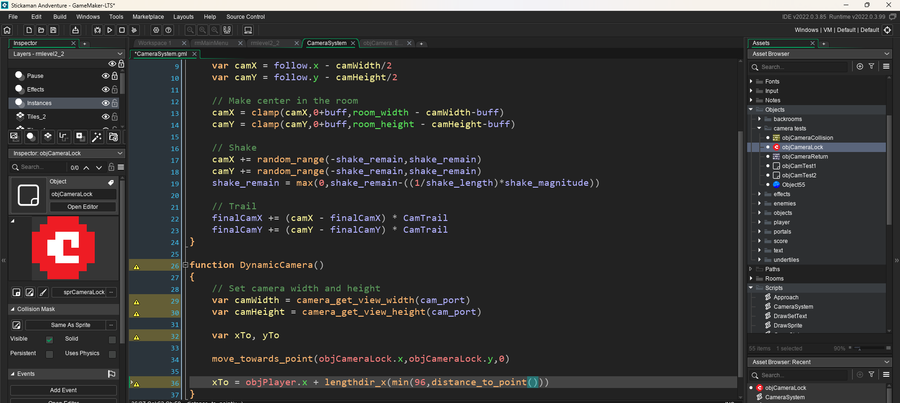The height and width of the screenshot is (403, 900).
Task: Open the Asset Browser filter funnel
Action: (871, 67)
